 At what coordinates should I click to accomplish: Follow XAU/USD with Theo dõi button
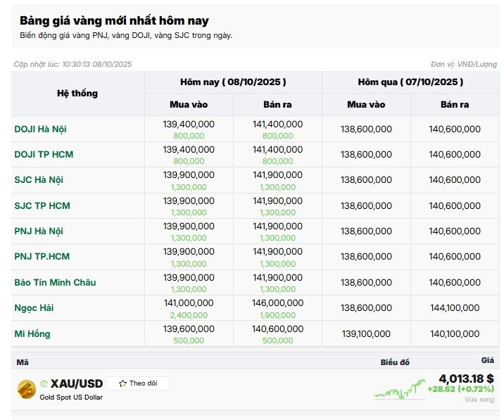[138, 383]
